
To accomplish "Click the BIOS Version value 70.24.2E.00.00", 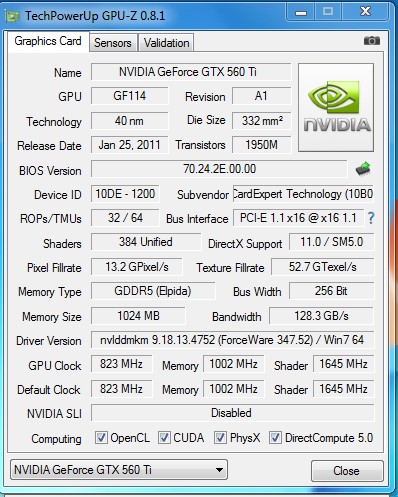I will click(x=219, y=169).
